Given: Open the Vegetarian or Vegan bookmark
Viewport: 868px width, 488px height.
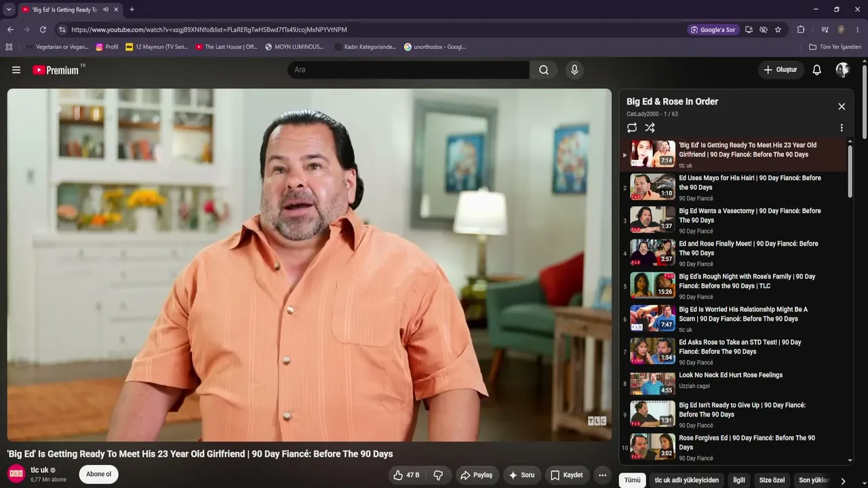Looking at the screenshot, I should (x=57, y=47).
